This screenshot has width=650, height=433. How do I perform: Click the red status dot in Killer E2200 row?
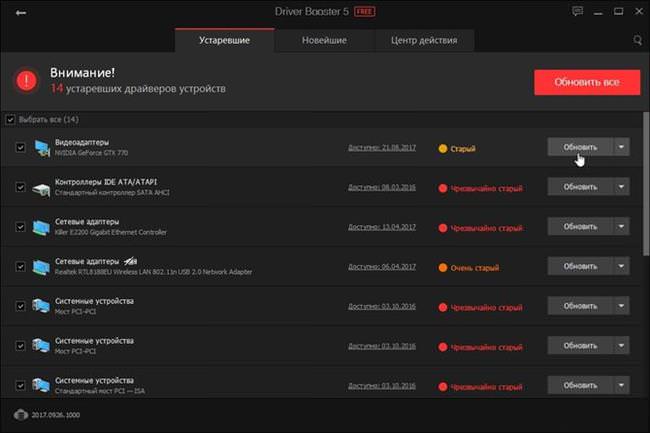[443, 228]
